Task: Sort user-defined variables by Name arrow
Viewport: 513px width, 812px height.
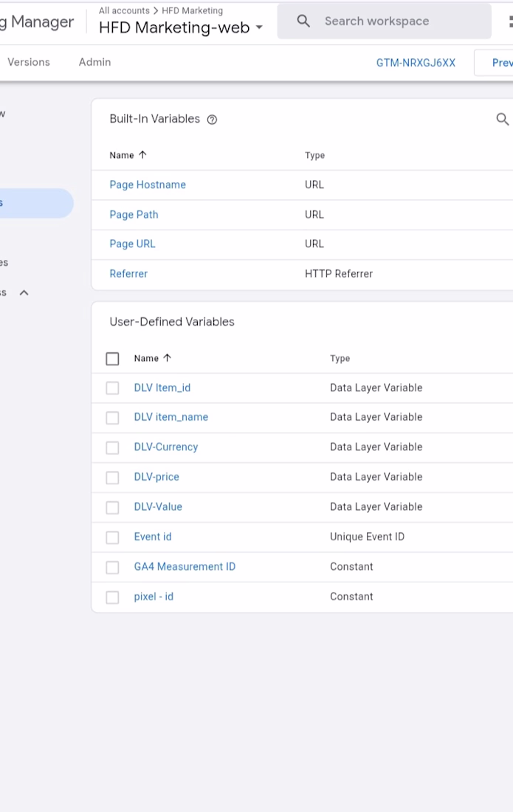Action: click(x=167, y=358)
